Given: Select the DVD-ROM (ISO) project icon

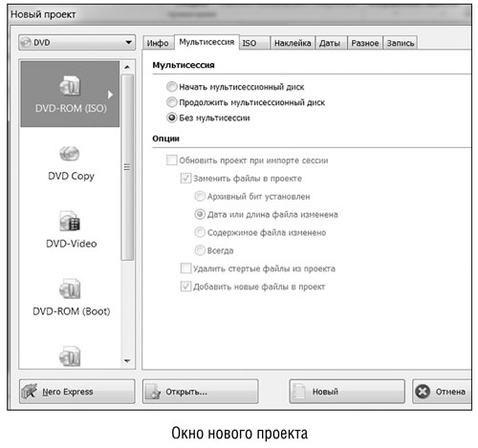Looking at the screenshot, I should click(x=70, y=85).
